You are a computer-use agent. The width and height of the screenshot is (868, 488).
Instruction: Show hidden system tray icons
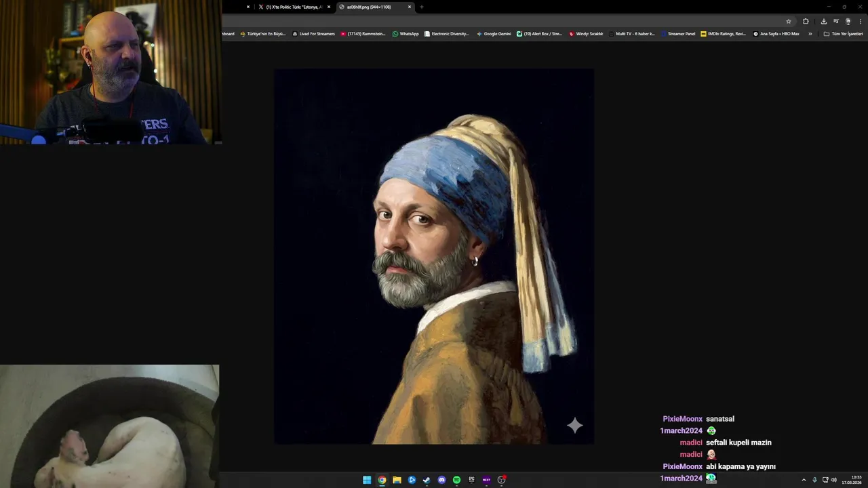click(804, 480)
